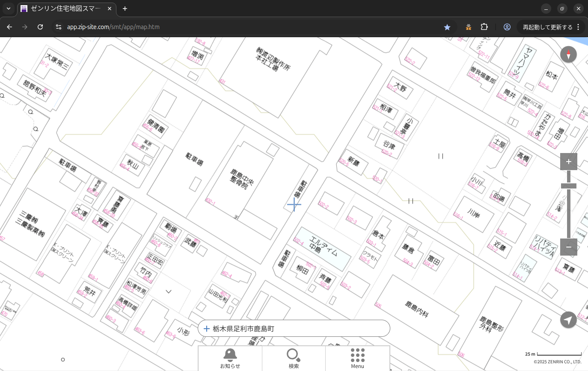Open the Chrome profile icon
The width and height of the screenshot is (588, 371).
tap(507, 27)
